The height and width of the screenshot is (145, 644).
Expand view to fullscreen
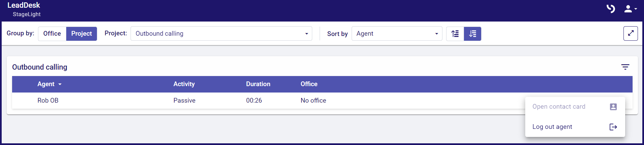coord(630,33)
